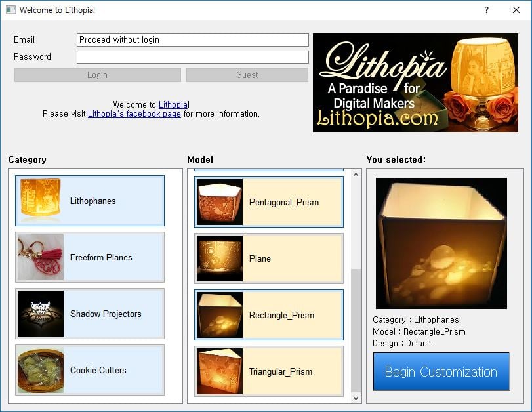The height and width of the screenshot is (412, 532).
Task: Select the Plane model thumbnail
Action: click(x=220, y=258)
